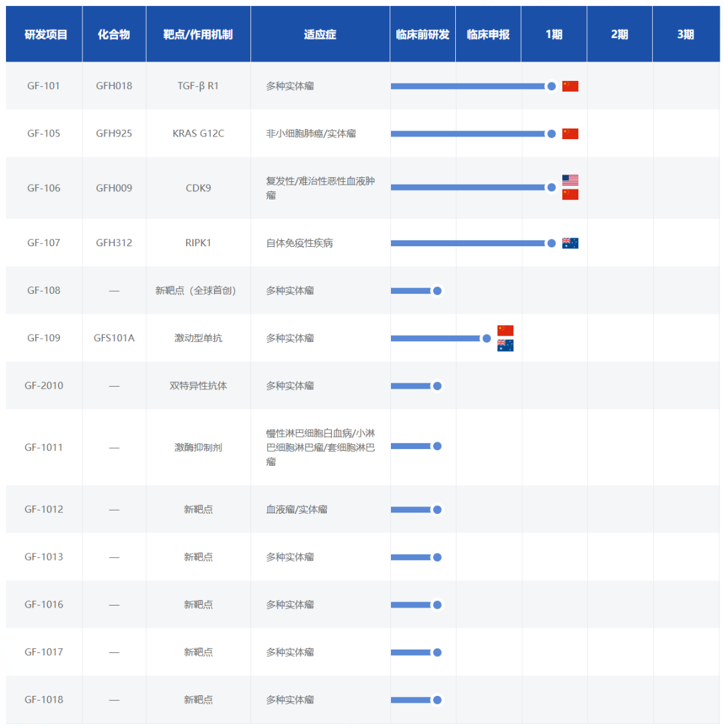Click the 2期 column header
The image size is (723, 728).
(620, 34)
